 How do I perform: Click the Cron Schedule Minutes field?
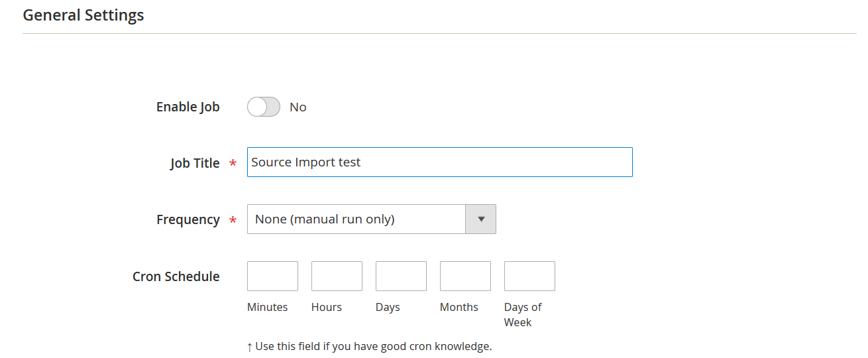272,276
